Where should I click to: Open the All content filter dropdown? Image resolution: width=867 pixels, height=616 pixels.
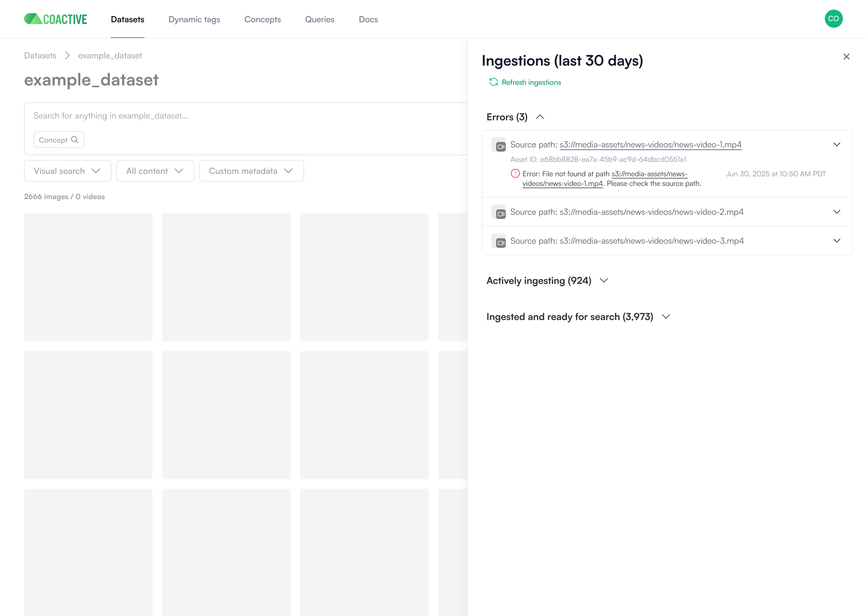(154, 171)
